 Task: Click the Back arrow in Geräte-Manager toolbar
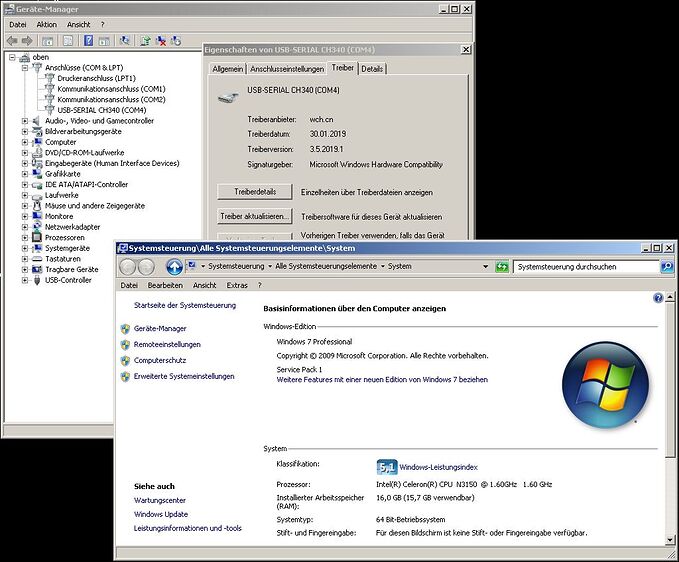tap(12, 41)
